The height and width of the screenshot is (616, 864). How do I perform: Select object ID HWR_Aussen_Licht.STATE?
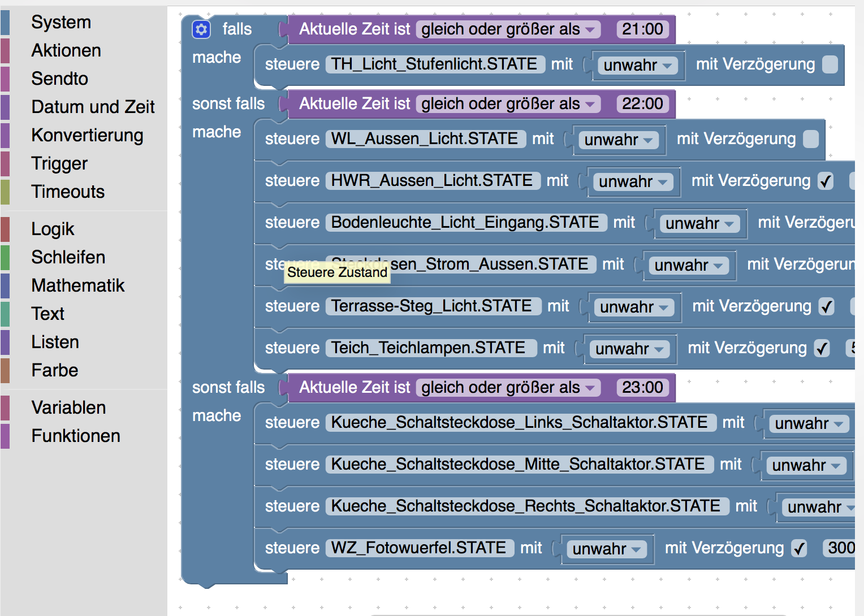[433, 180]
